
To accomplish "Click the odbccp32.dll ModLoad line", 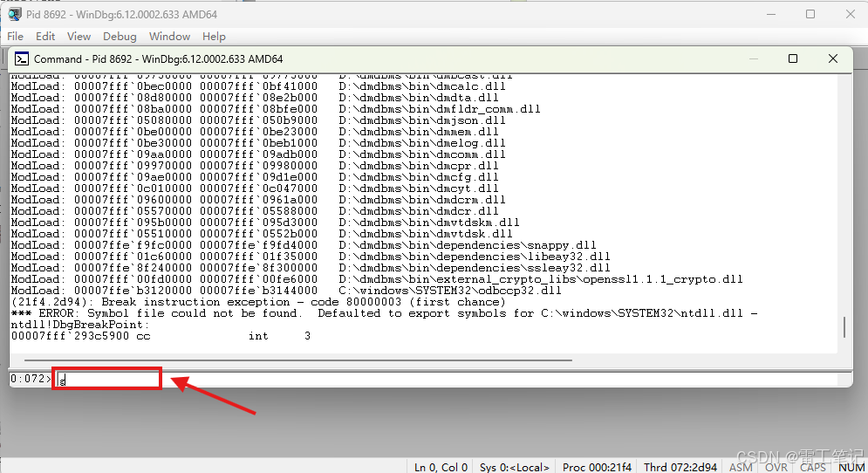I will (286, 291).
